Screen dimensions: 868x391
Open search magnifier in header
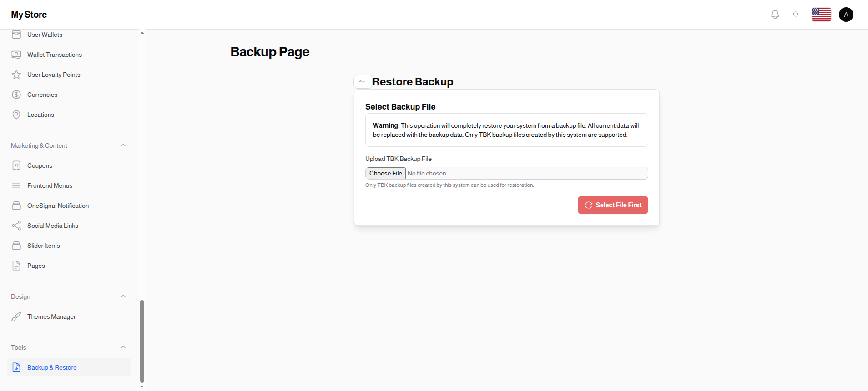796,15
